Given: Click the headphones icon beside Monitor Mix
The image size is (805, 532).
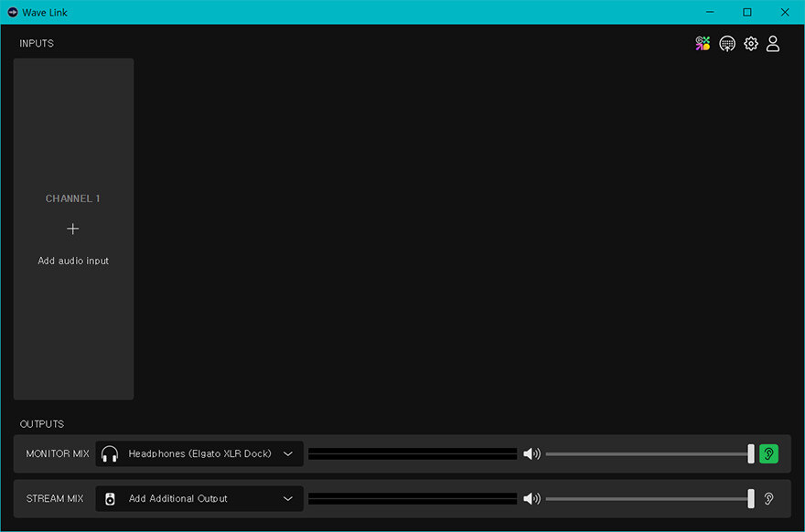Looking at the screenshot, I should [110, 453].
